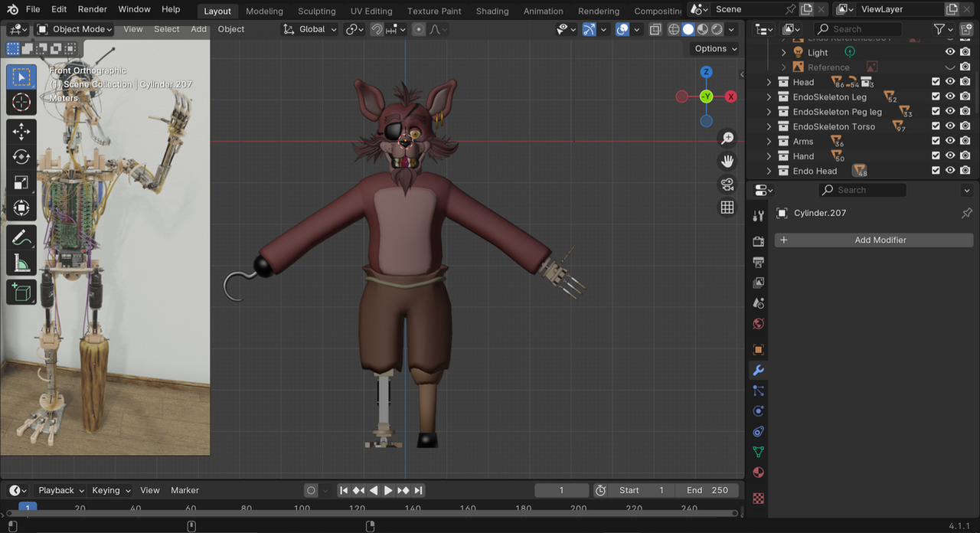Enable snapping magnet toggle
Image resolution: width=980 pixels, height=533 pixels.
click(377, 29)
